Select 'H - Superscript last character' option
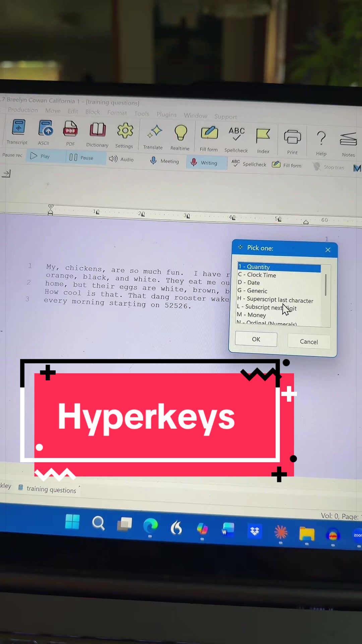The height and width of the screenshot is (644, 362). click(x=275, y=300)
